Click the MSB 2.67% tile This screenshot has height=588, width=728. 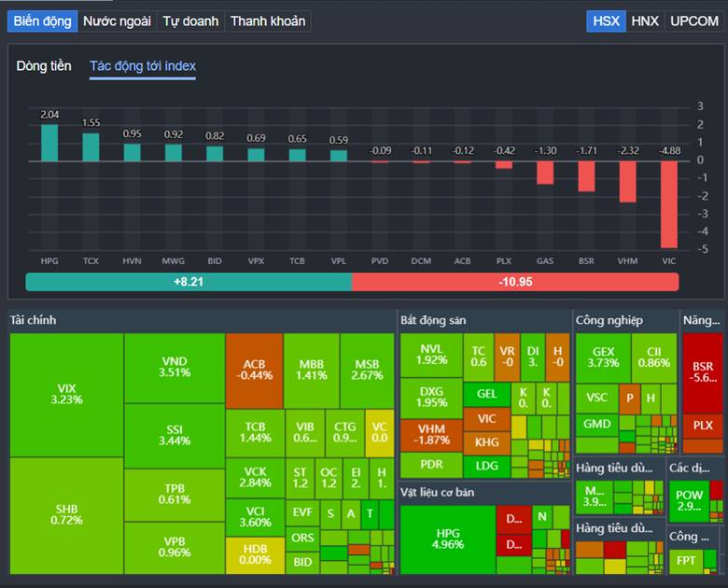coord(367,371)
